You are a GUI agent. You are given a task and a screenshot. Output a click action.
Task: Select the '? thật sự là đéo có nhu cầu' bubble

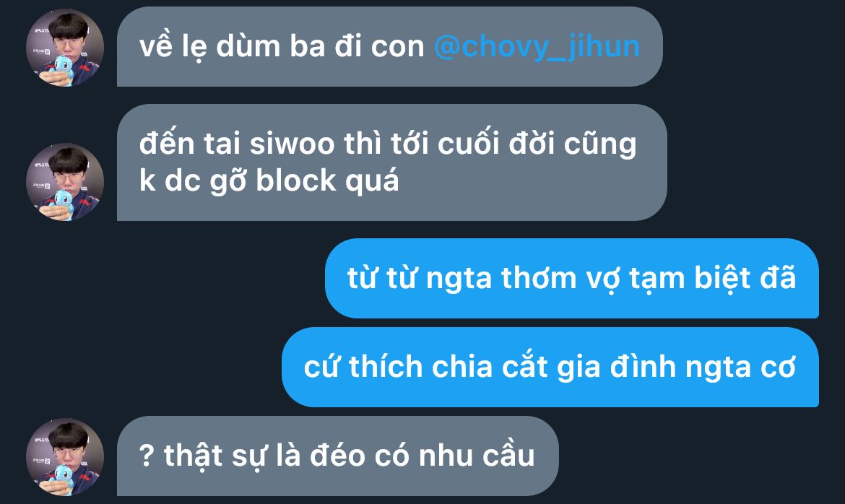(338, 456)
